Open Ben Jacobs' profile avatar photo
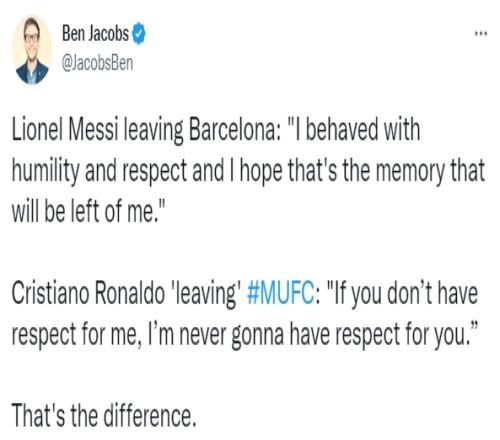This screenshot has width=500, height=440. 32,50
